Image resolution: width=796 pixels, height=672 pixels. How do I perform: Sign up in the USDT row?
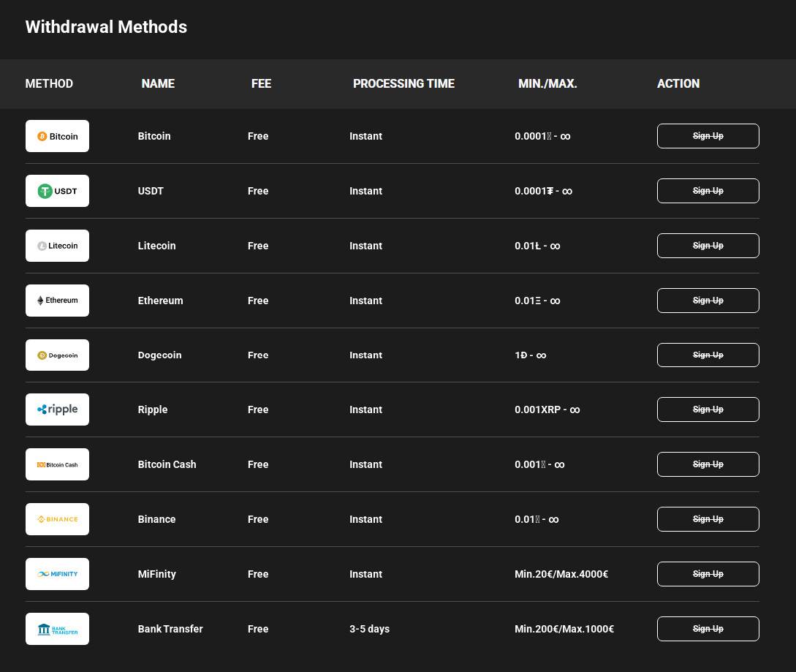[708, 191]
